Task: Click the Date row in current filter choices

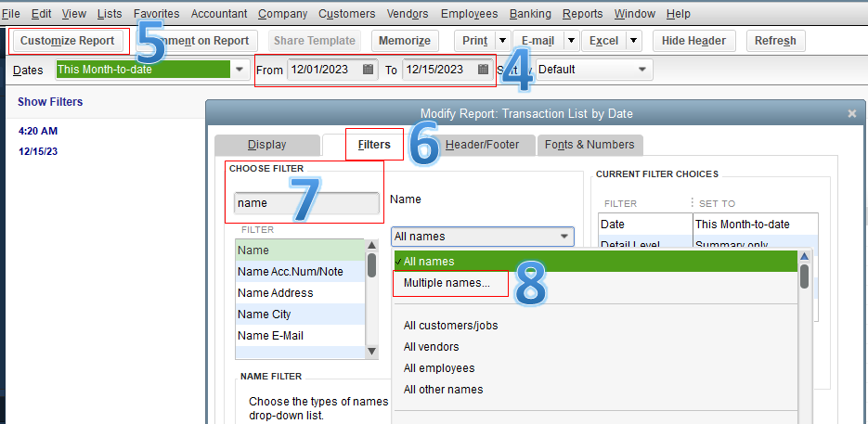Action: click(708, 225)
